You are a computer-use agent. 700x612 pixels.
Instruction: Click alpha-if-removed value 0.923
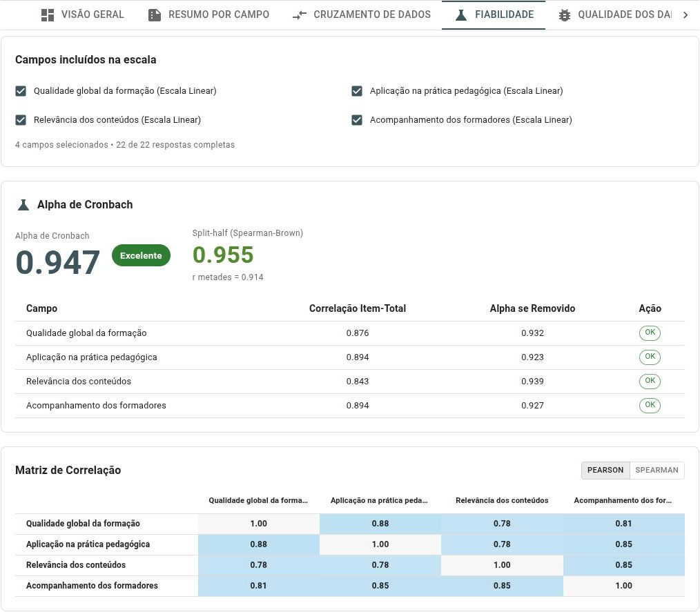pyautogui.click(x=532, y=357)
